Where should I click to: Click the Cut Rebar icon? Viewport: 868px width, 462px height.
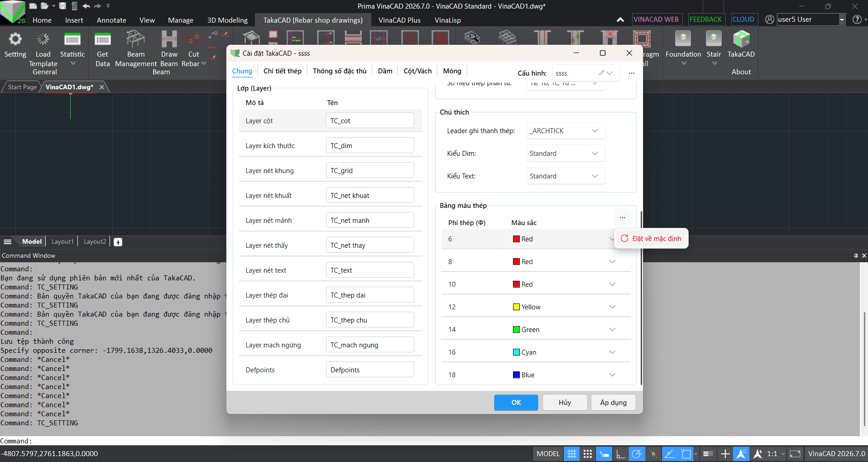point(193,39)
